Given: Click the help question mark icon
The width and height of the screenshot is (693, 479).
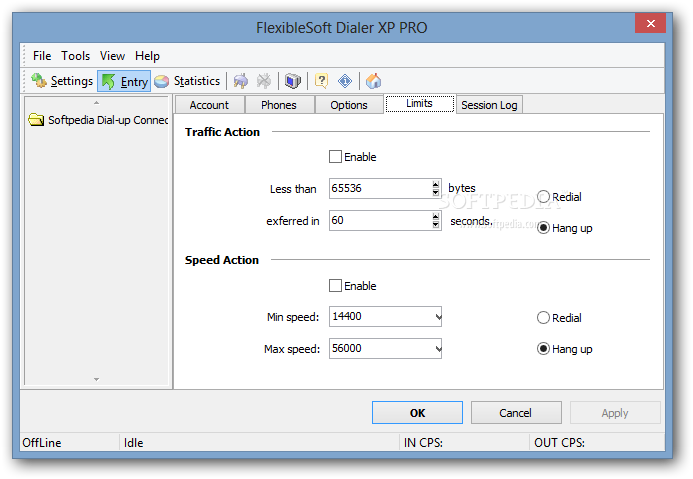Looking at the screenshot, I should click(321, 81).
